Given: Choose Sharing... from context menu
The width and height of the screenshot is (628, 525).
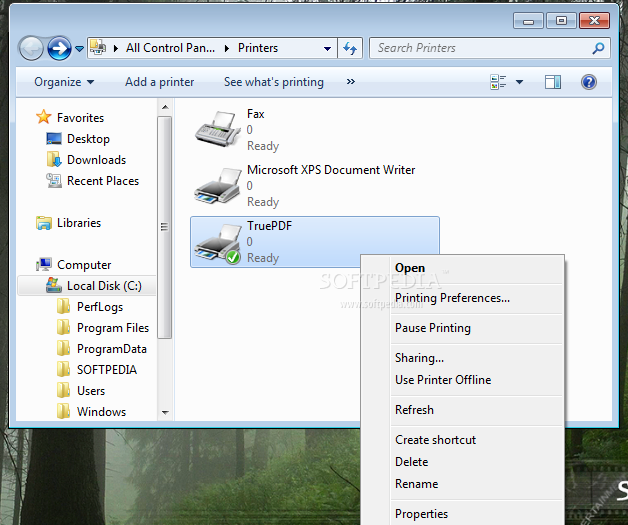Looking at the screenshot, I should pyautogui.click(x=419, y=358).
